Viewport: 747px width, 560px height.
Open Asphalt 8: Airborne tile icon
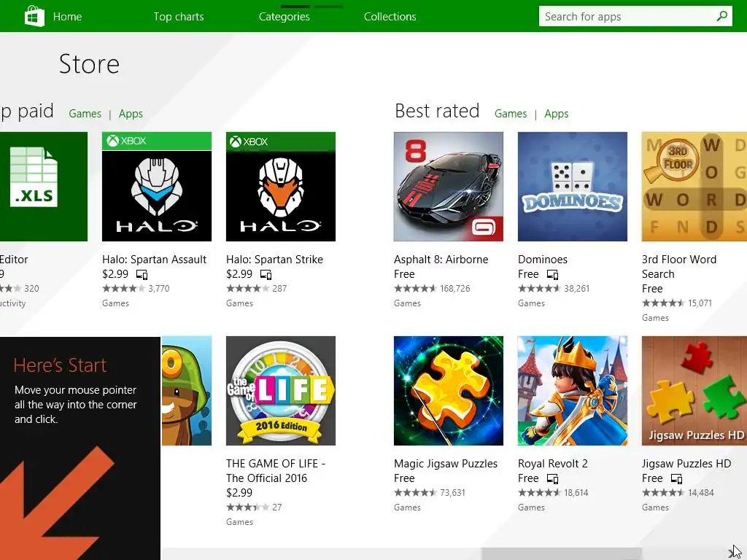[449, 187]
